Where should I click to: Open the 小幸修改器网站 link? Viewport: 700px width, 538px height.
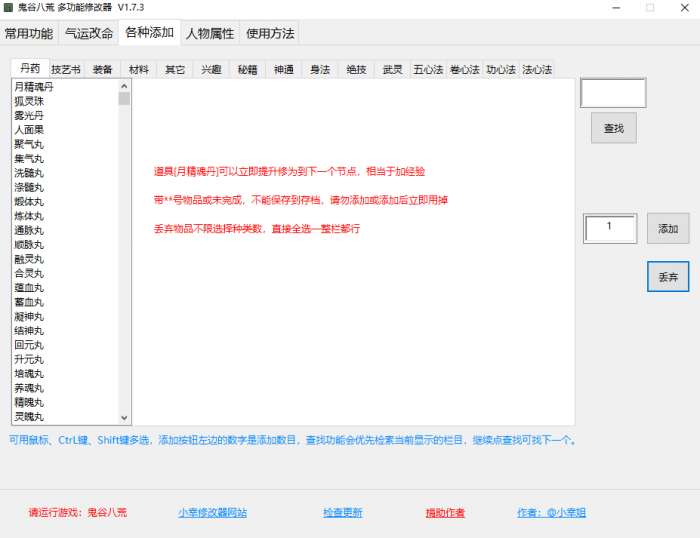(212, 513)
